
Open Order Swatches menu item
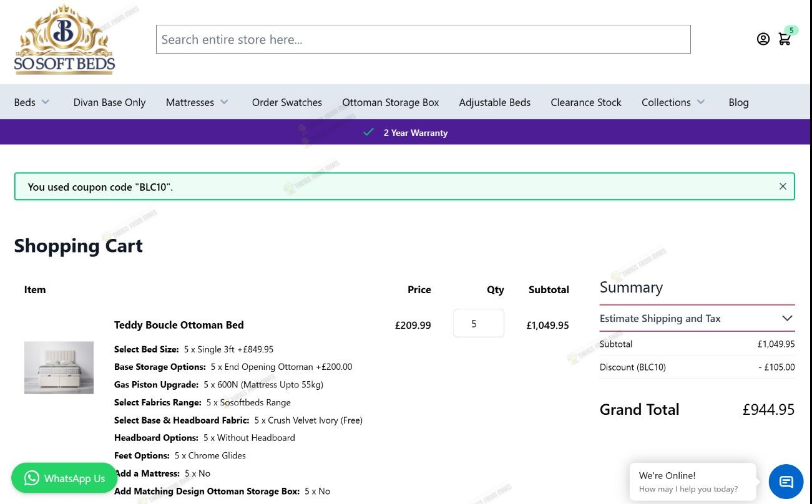pos(287,102)
